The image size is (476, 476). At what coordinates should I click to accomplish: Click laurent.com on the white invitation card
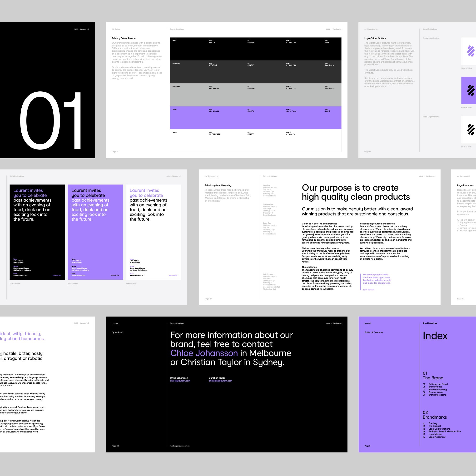pyautogui.click(x=173, y=275)
